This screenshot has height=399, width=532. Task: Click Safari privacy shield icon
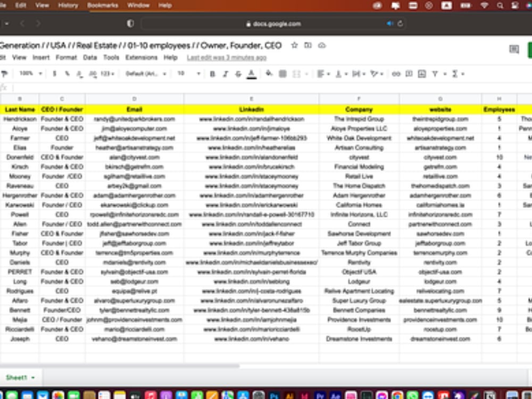coord(130,23)
